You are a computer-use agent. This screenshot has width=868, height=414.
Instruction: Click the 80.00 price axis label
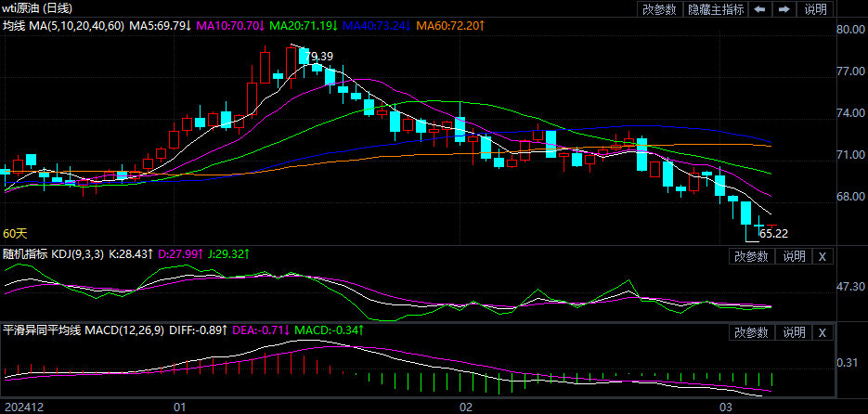[x=851, y=30]
